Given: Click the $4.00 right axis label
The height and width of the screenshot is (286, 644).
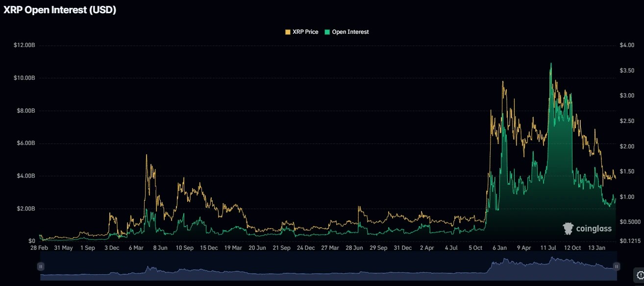Looking at the screenshot, I should [x=628, y=45].
